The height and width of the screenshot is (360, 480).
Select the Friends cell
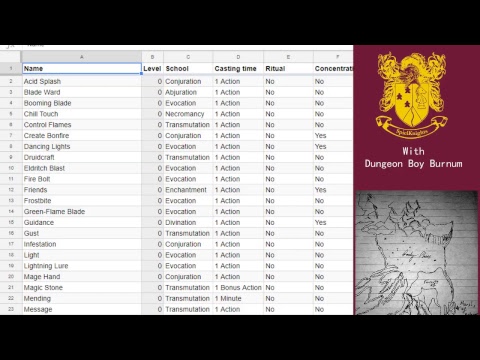pyautogui.click(x=82, y=190)
